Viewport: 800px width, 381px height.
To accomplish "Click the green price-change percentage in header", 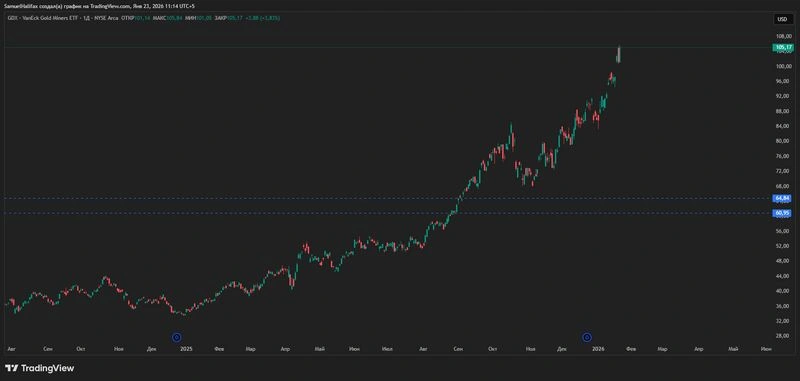I will click(271, 18).
